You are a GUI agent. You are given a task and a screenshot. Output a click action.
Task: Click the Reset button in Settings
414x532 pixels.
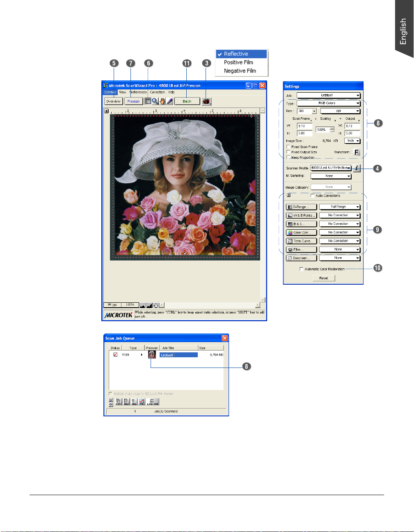[324, 278]
